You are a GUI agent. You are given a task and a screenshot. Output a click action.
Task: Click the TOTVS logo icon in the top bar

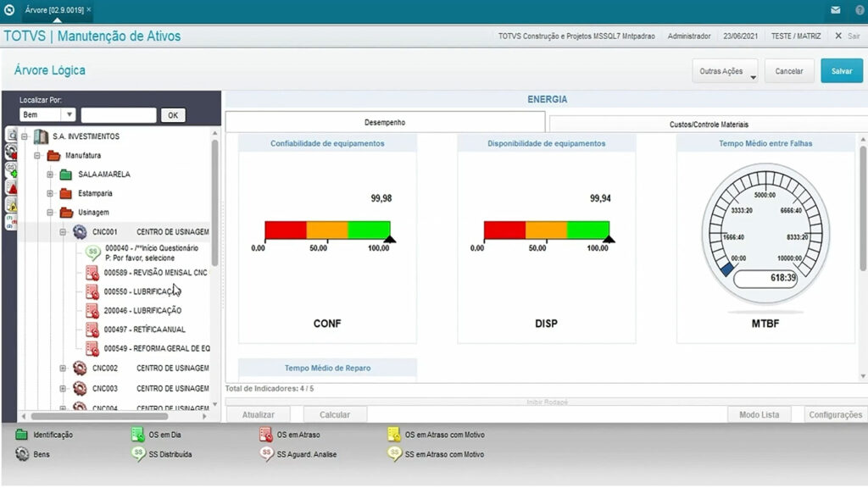click(x=8, y=9)
